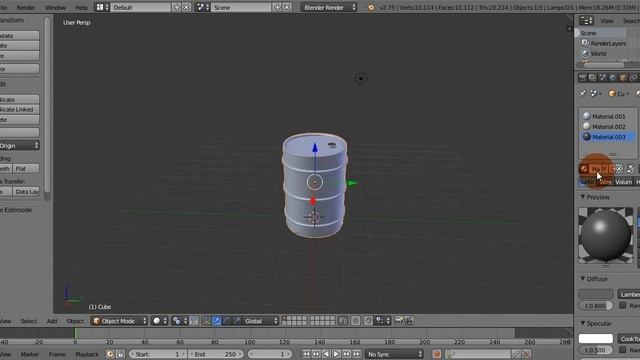The height and width of the screenshot is (360, 640).
Task: Open the No Sync dropdown
Action: click(x=395, y=354)
